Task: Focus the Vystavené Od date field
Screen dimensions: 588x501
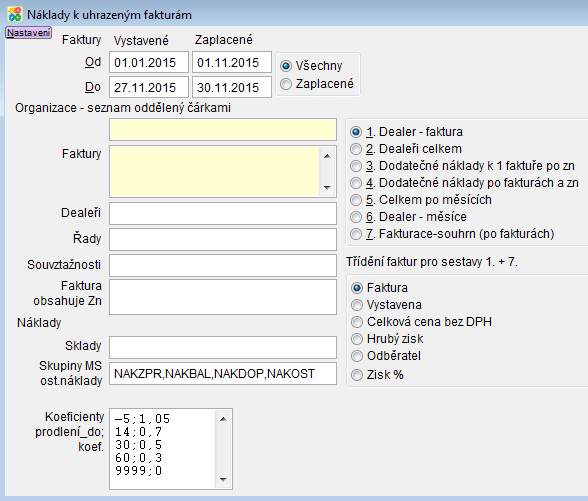Action: tap(149, 62)
